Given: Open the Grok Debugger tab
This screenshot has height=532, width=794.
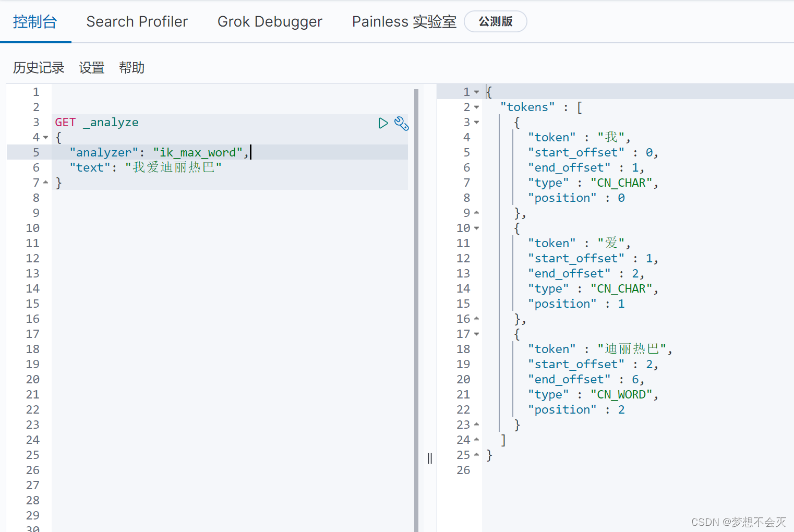Looking at the screenshot, I should point(270,22).
